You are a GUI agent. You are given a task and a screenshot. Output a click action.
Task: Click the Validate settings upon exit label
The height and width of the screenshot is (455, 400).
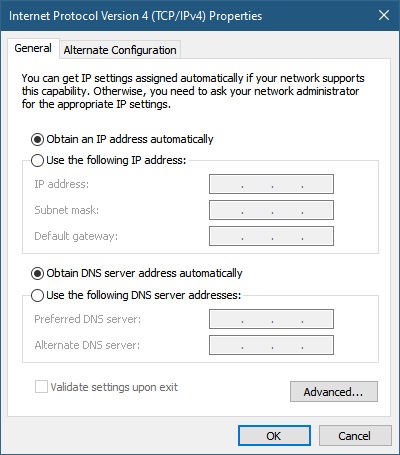[x=114, y=387]
